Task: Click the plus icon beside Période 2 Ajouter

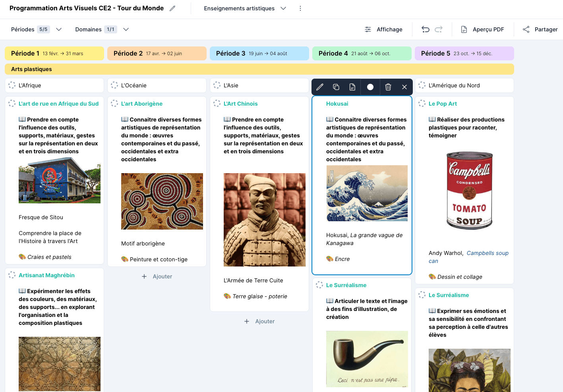Action: (x=144, y=276)
